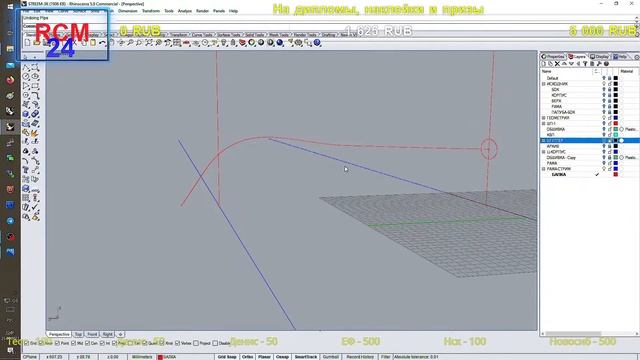Click the Edit Layers toolbar icon
640x360 pixels.
[x=242, y=42]
